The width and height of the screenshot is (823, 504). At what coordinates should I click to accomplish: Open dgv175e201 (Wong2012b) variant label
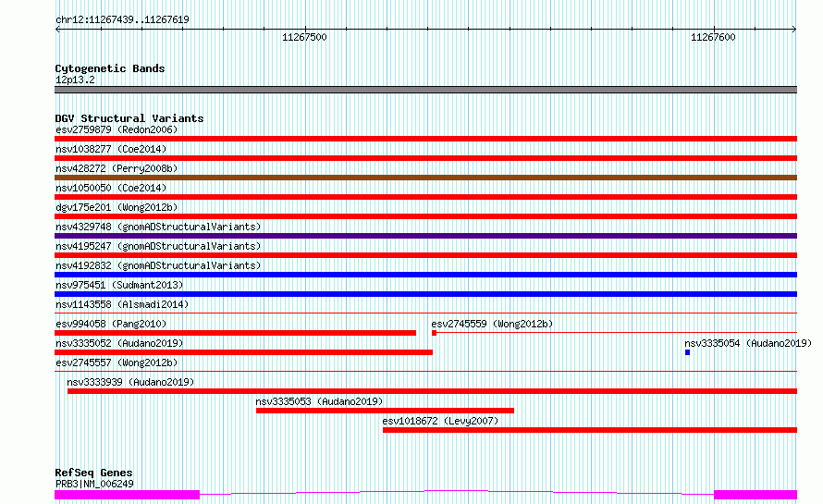(117, 207)
